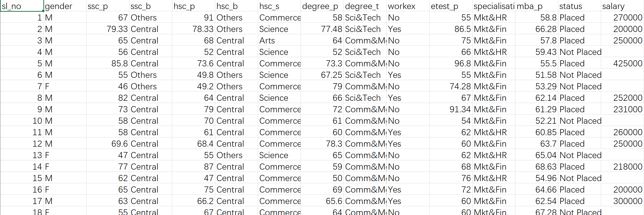Select the salary header cell
This screenshot has height=215, width=644.
point(622,6)
